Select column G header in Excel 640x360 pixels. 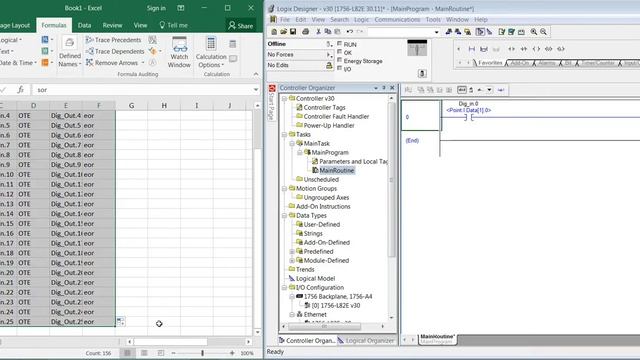131,106
